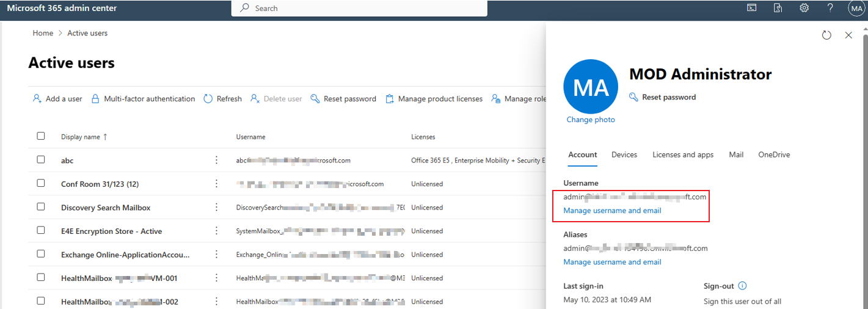Image resolution: width=868 pixels, height=309 pixels.
Task: Click Manage username and email under Username
Action: [612, 211]
